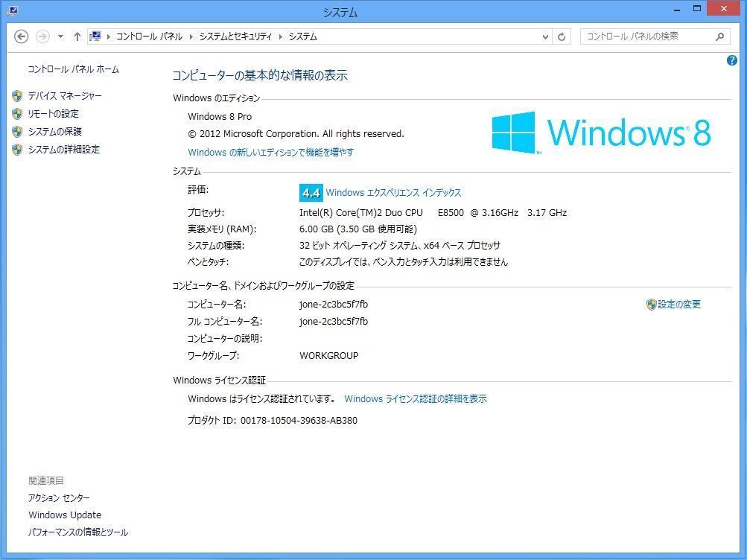Click the Back navigation arrow

pos(21,36)
